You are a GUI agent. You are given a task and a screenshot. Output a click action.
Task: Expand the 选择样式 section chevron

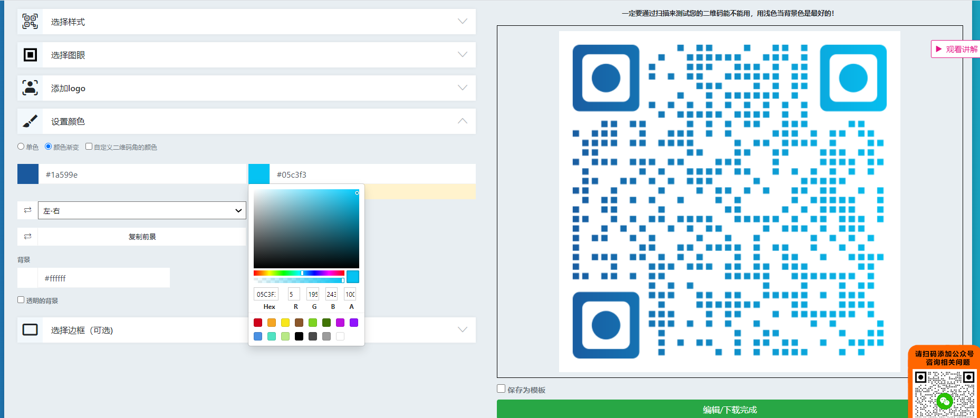[x=463, y=22]
